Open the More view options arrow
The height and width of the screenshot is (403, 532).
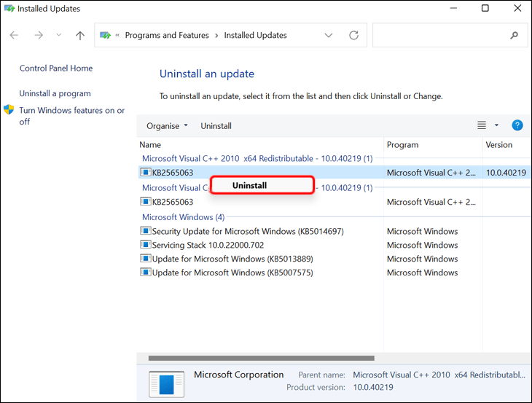coord(496,125)
